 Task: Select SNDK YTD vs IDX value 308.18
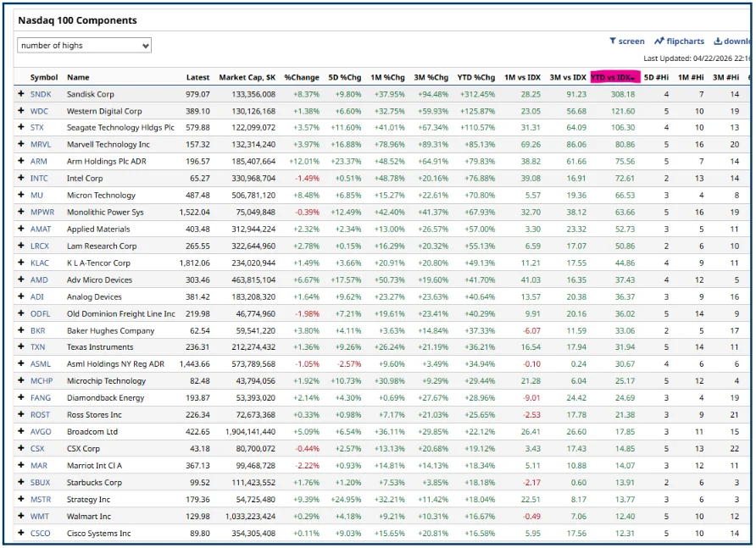coord(623,94)
